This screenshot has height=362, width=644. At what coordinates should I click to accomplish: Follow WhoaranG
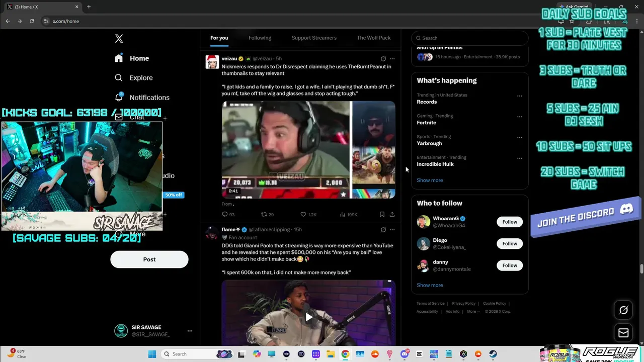click(x=510, y=222)
